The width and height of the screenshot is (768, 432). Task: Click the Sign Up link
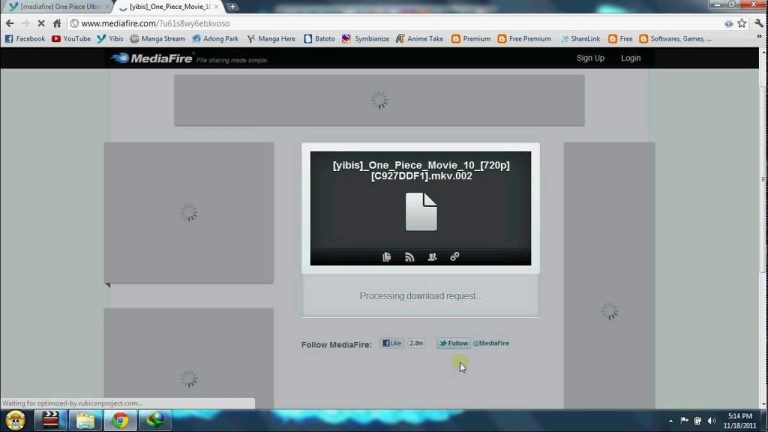pyautogui.click(x=590, y=58)
